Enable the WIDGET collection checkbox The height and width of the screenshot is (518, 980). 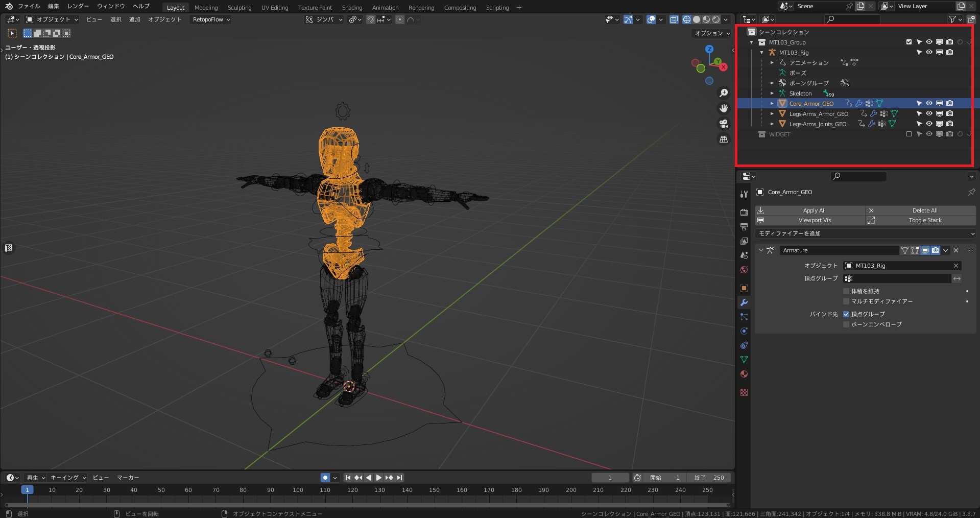909,134
